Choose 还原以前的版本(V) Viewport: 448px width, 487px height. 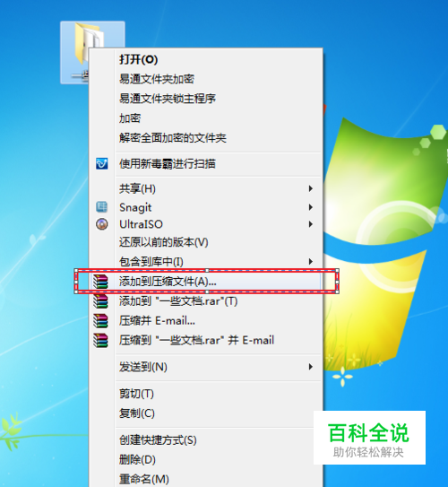click(163, 242)
